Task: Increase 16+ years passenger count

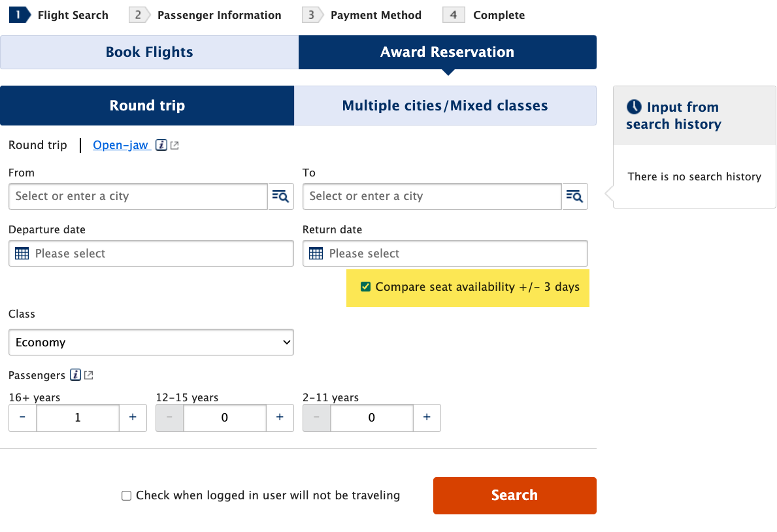Action: [133, 418]
